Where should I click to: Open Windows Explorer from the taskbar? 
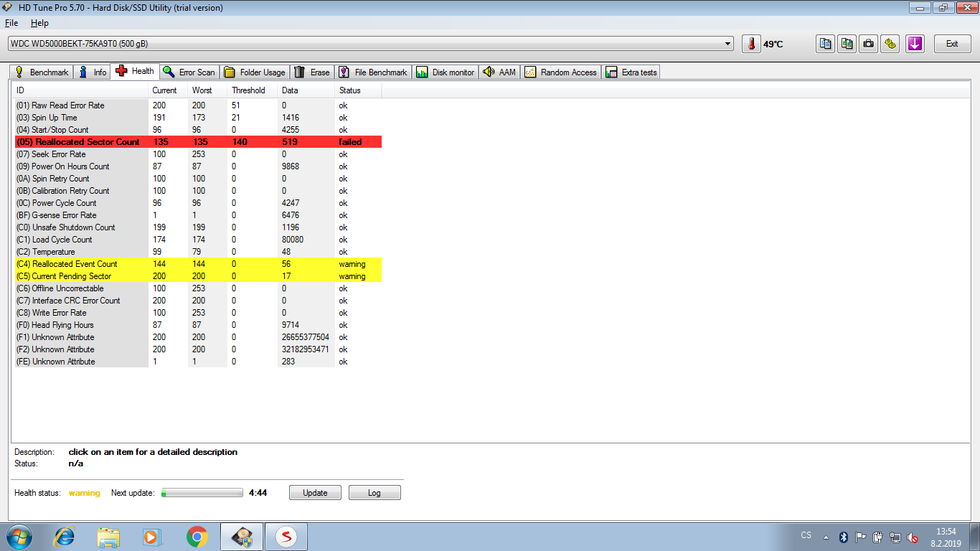click(x=109, y=537)
